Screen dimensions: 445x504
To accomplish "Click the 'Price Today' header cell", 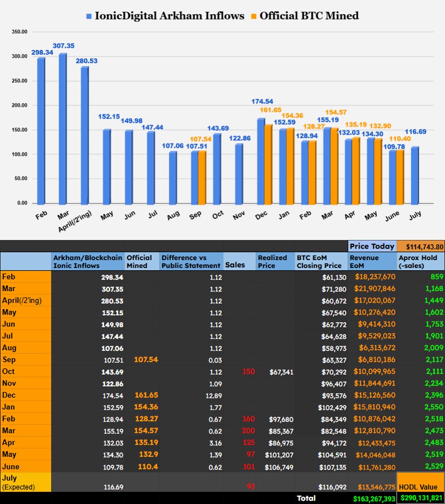I will tap(372, 246).
